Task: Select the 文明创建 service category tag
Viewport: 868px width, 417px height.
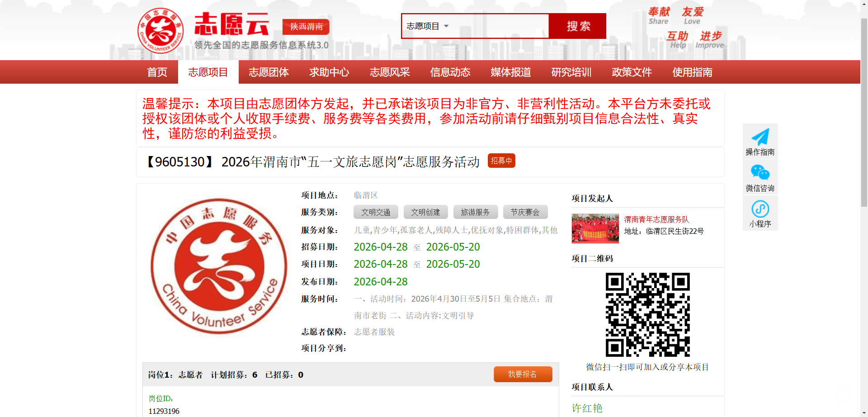Action: click(425, 212)
